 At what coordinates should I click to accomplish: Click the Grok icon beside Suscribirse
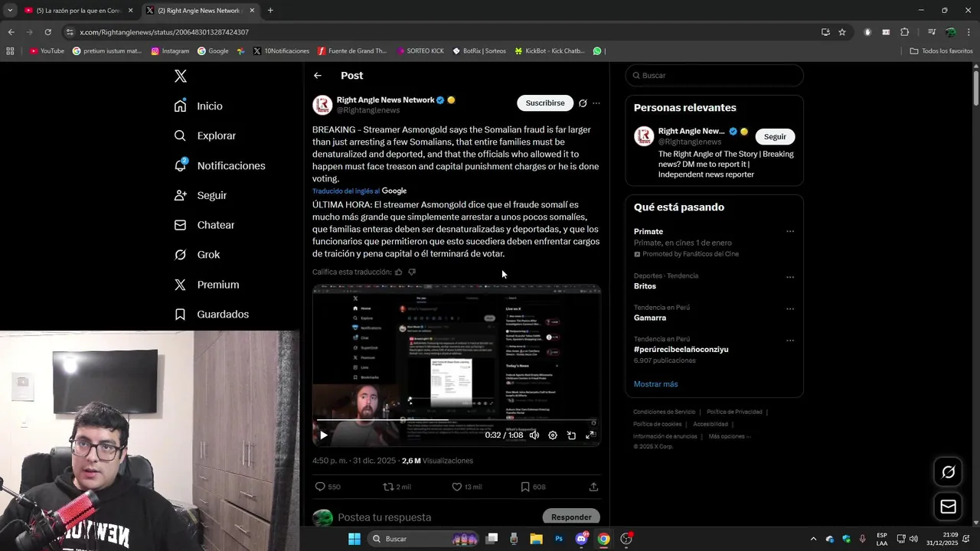[583, 103]
